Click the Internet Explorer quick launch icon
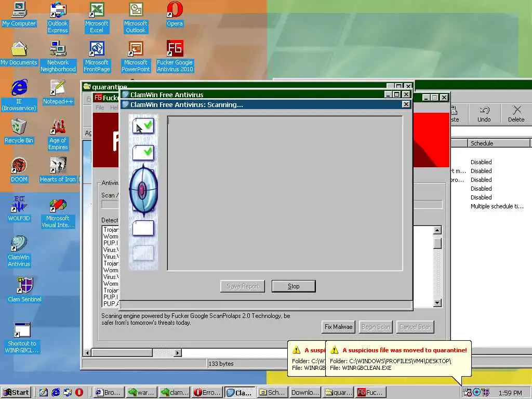This screenshot has width=532, height=399. (x=56, y=392)
